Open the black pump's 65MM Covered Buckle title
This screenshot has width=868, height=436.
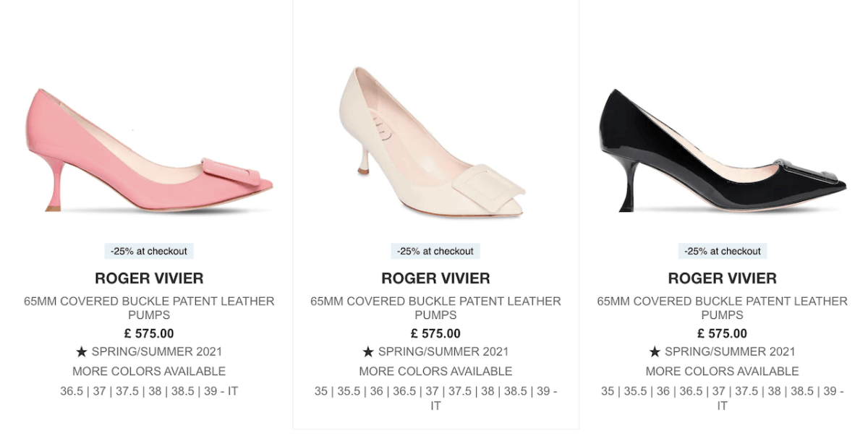point(723,308)
